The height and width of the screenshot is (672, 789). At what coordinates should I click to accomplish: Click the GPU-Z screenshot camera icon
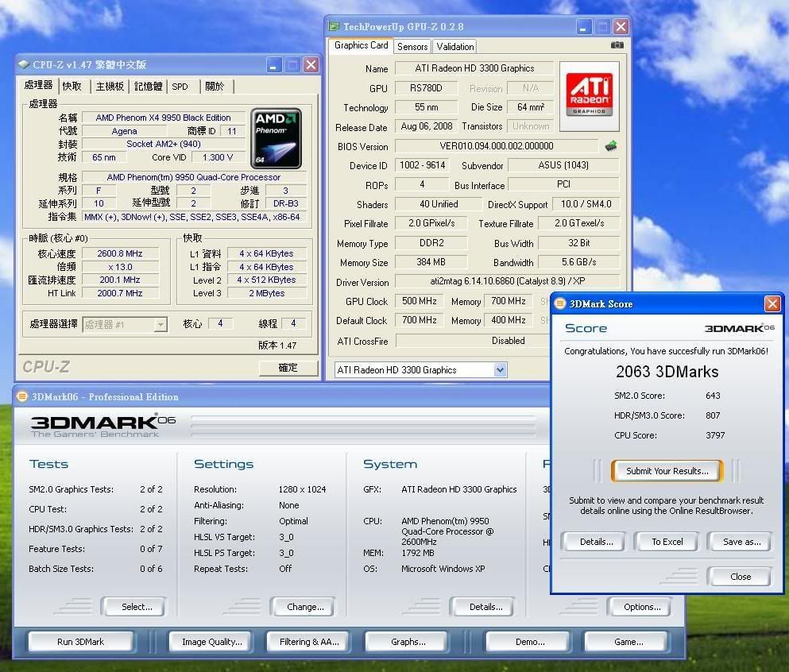(617, 45)
